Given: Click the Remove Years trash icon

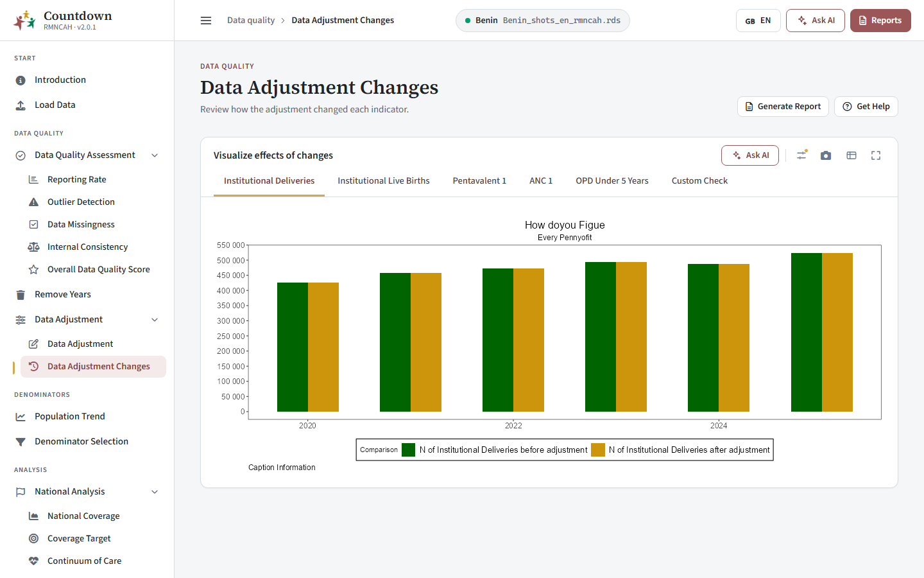Looking at the screenshot, I should 21,295.
